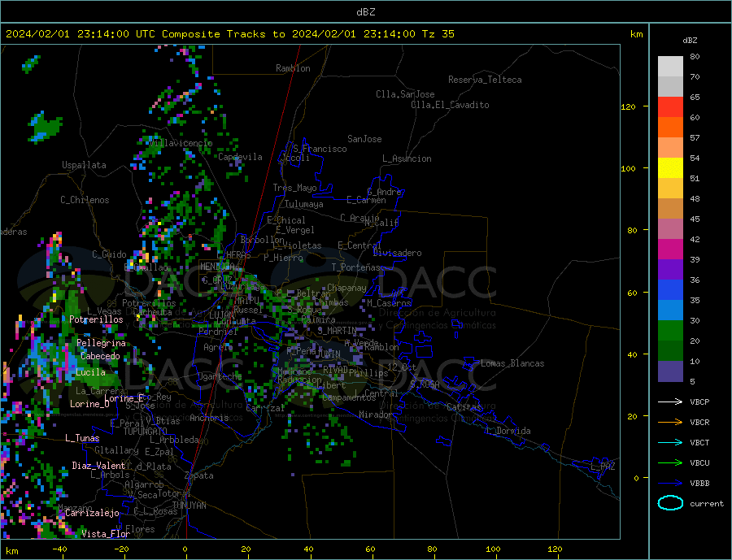
Task: Click the Tulumaya label
Action: 304,204
